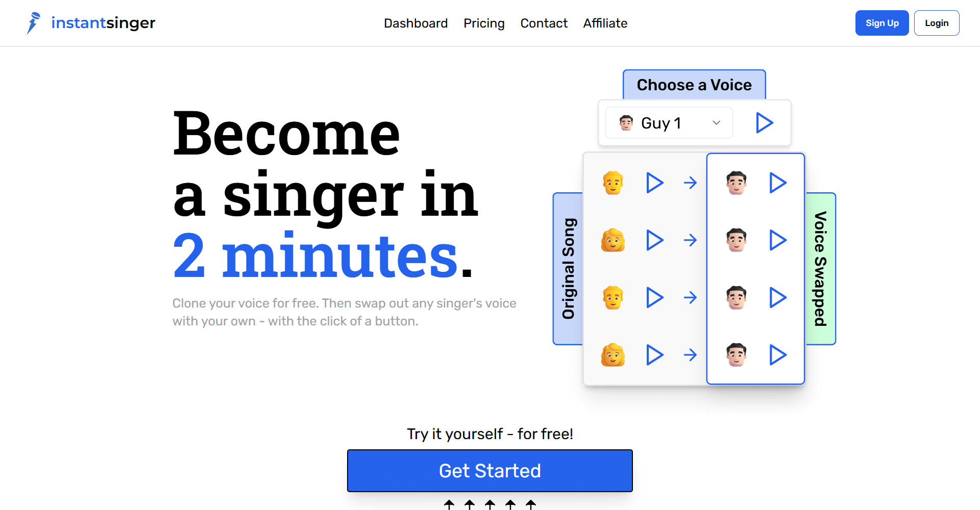Play the Guy 1 voice preview

click(764, 123)
